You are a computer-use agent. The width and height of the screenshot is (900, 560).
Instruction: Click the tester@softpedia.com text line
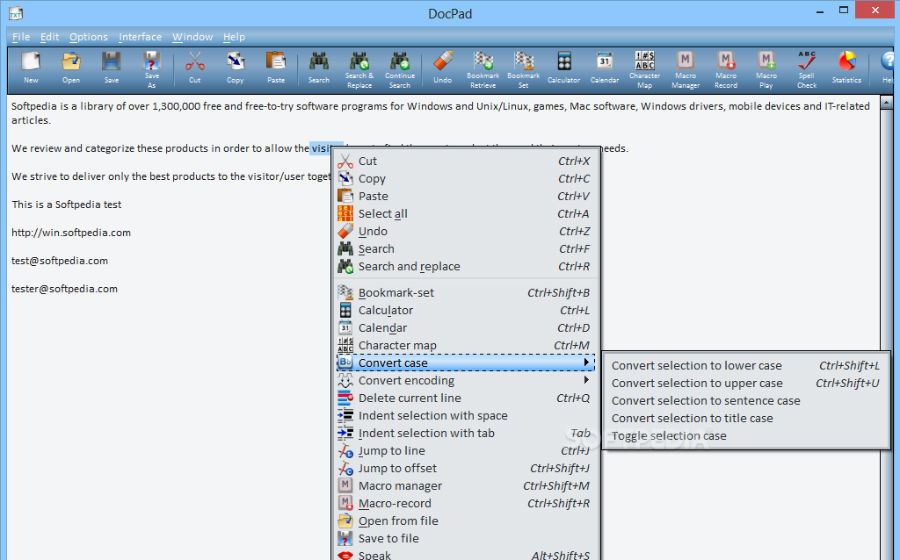(x=64, y=289)
